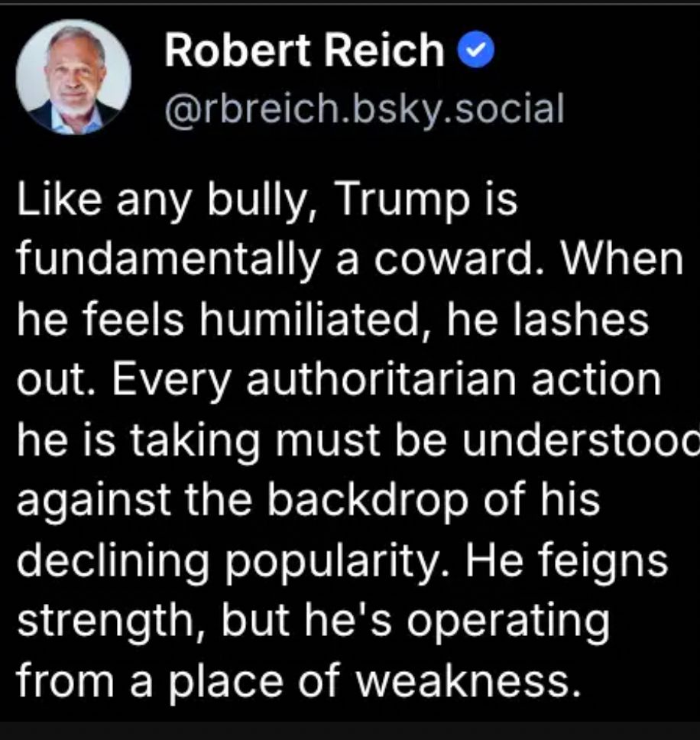Select the word "popularity" in post text
The height and width of the screenshot is (740, 700).
click(331, 562)
